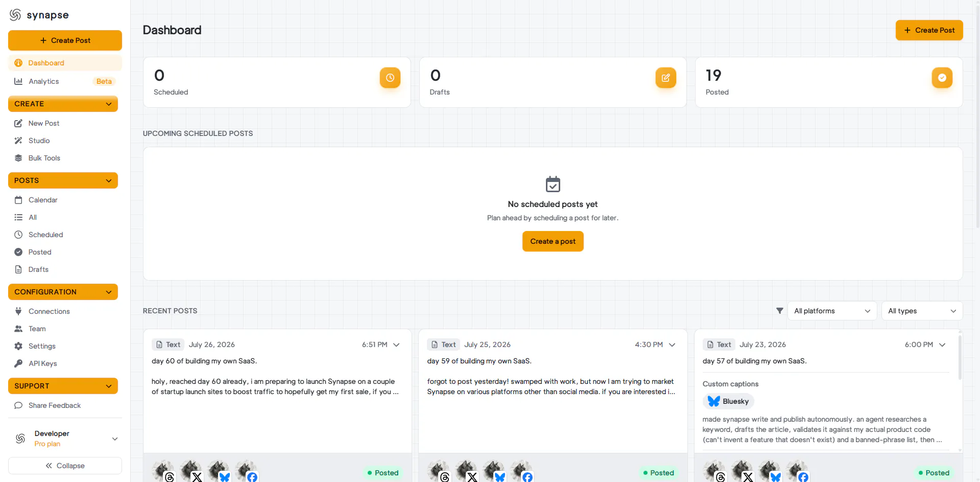Click the Text type badge on July 23 post

[x=719, y=345]
